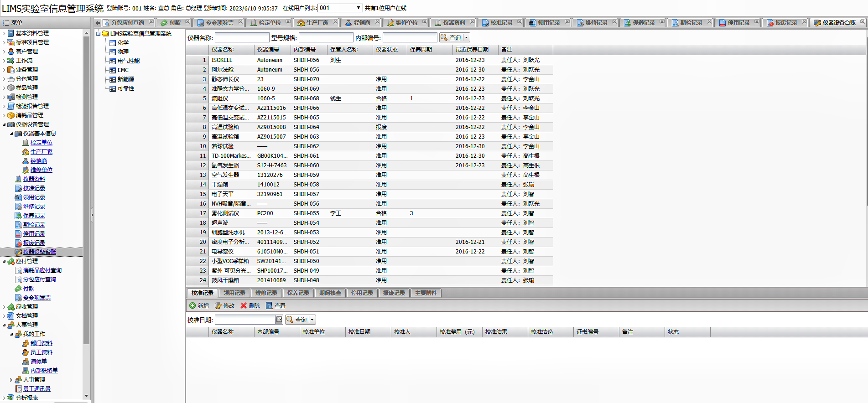Open the dropdown arrow beside 校准日期 查询
Screen dimensions: 868x403
point(312,320)
